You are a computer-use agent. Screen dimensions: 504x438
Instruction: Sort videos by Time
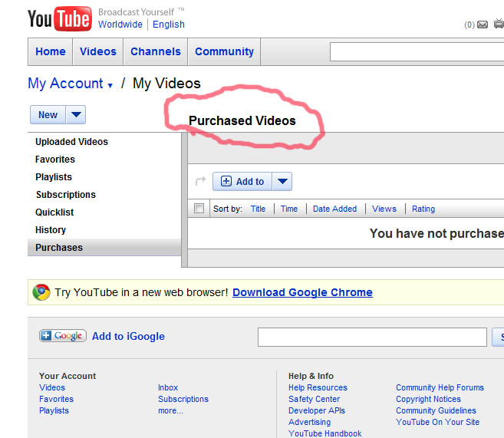(x=289, y=209)
